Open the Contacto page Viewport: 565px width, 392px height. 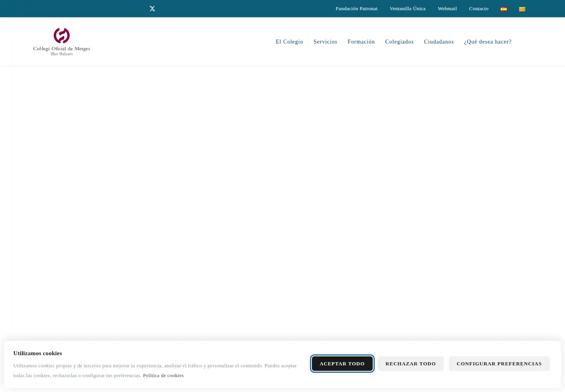[x=479, y=9]
